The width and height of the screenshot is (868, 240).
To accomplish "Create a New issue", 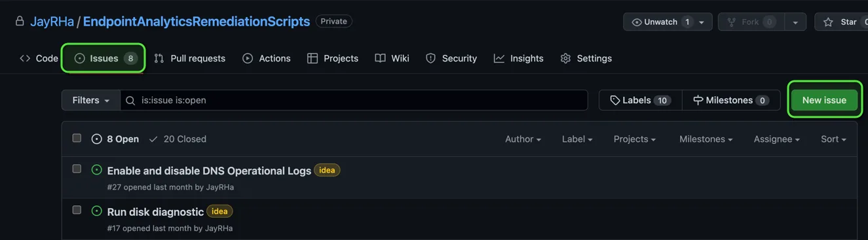I will coord(824,100).
